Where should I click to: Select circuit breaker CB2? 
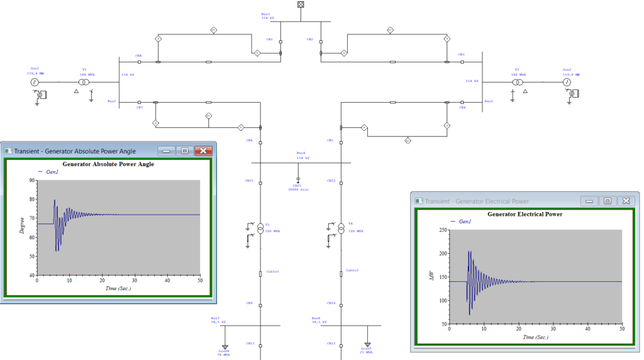pyautogui.click(x=321, y=42)
